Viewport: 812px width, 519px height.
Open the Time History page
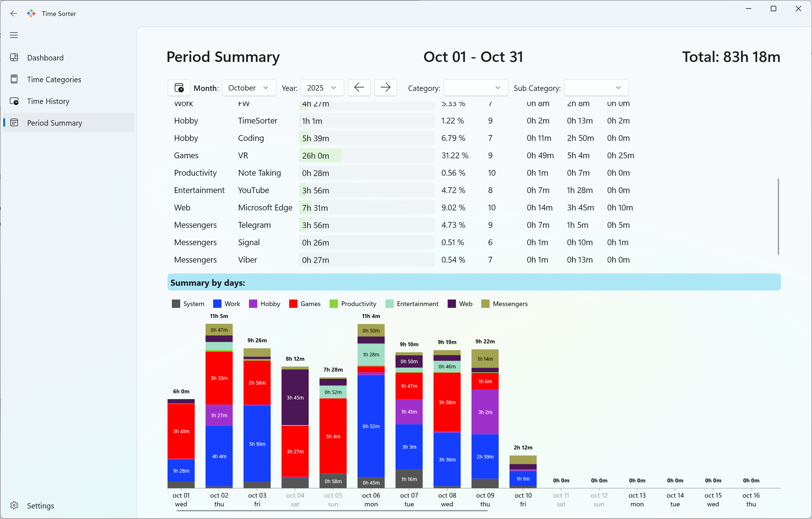tap(48, 101)
